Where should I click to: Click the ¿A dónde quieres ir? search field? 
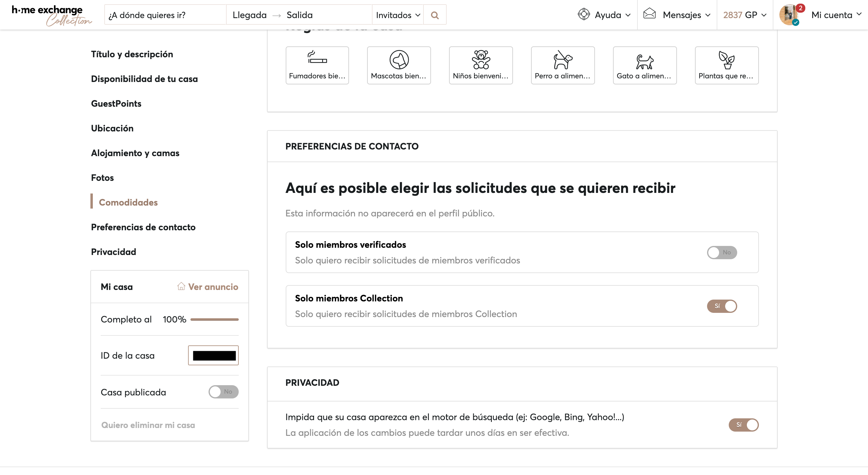(165, 15)
